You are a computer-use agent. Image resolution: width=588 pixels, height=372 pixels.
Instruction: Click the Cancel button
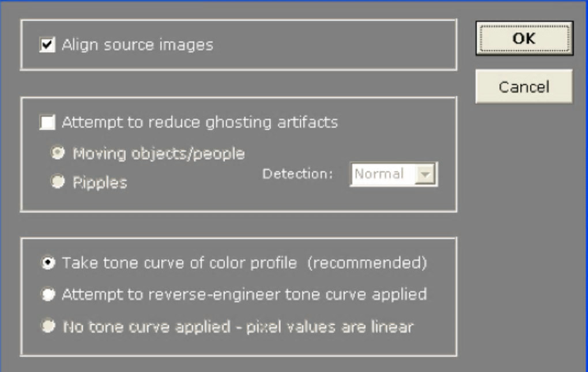(x=523, y=87)
